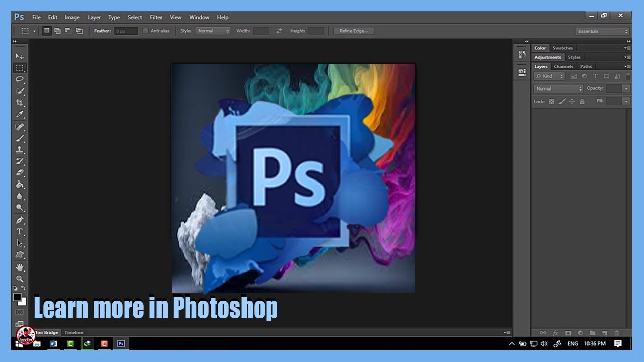This screenshot has height=362, width=644.
Task: Open the History panel icon
Action: click(x=522, y=54)
